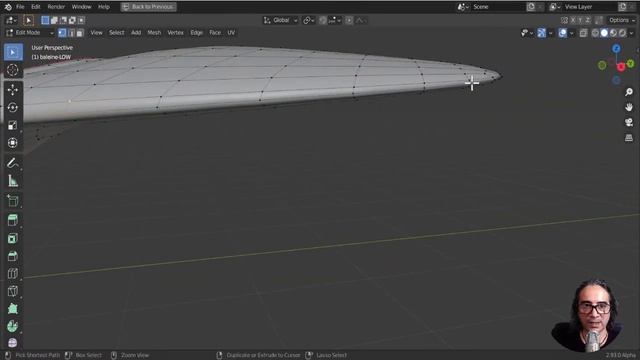
Task: Open the gizmo options dropdown arrow
Action: pyautogui.click(x=550, y=33)
